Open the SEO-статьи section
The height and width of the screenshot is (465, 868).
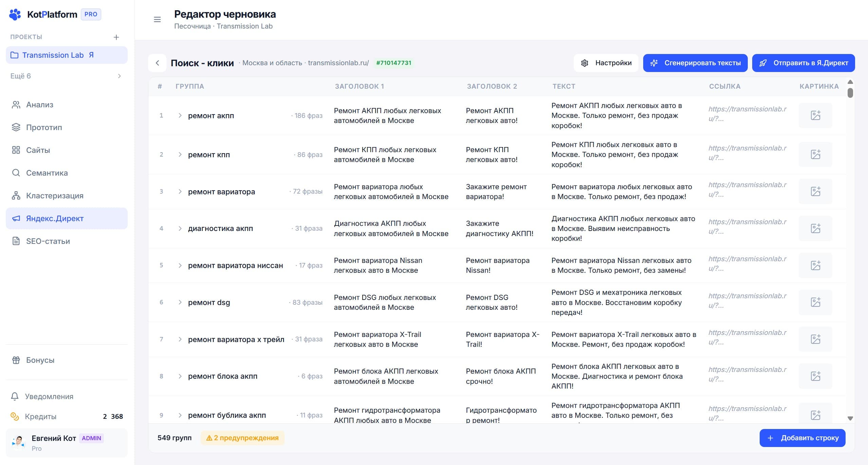click(67, 241)
